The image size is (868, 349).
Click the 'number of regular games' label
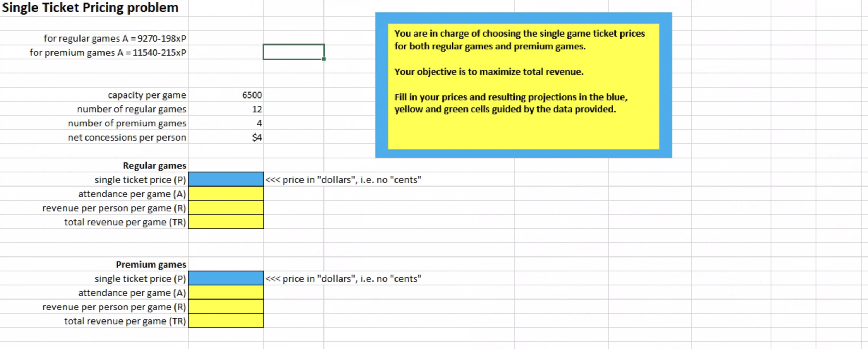pyautogui.click(x=131, y=109)
